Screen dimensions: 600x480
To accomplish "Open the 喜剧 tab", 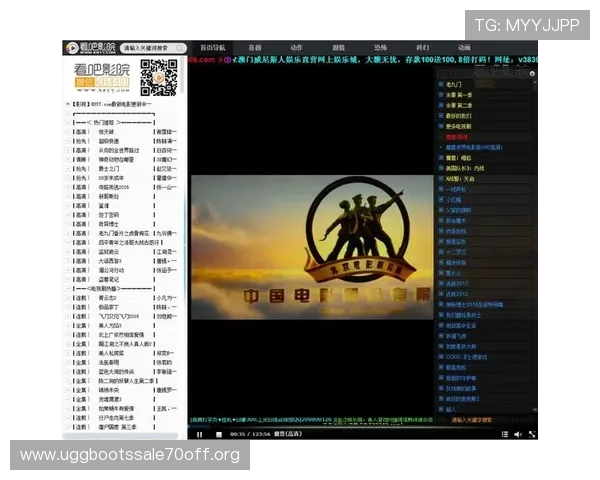I will 255,48.
